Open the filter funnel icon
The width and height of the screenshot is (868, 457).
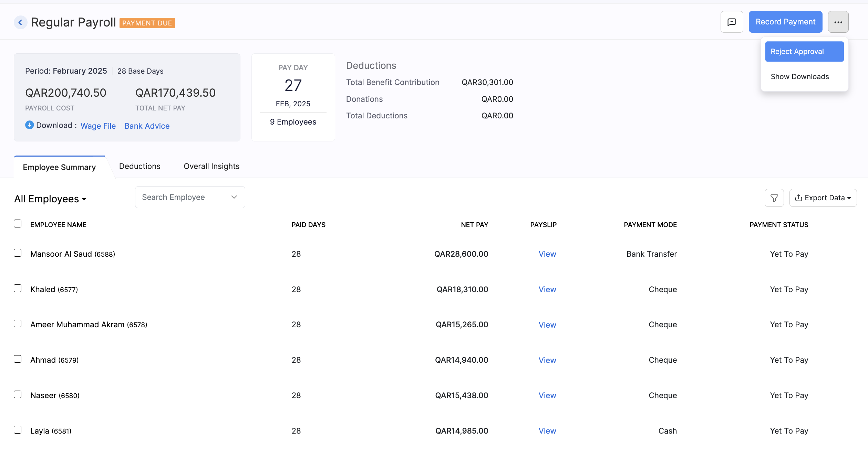(x=774, y=198)
